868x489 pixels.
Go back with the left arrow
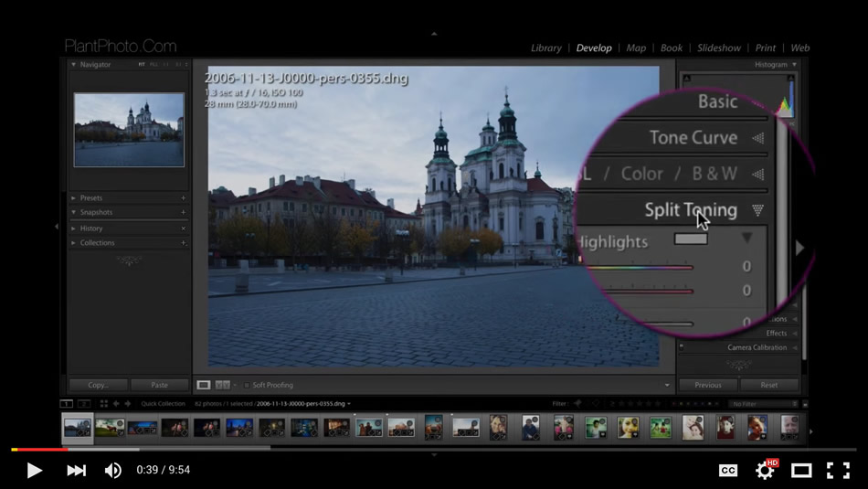[116, 404]
